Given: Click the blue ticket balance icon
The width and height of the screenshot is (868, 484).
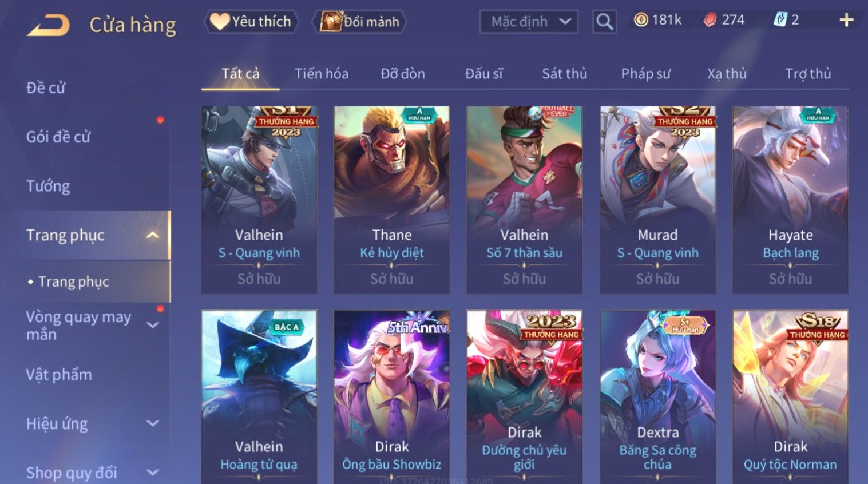Looking at the screenshot, I should coord(780,20).
